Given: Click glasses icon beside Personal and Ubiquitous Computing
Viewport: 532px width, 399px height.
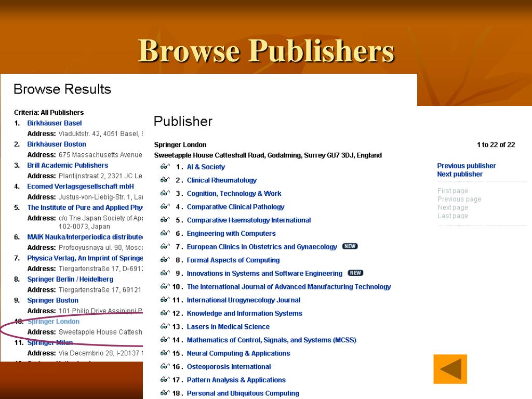Looking at the screenshot, I should click(165, 393).
